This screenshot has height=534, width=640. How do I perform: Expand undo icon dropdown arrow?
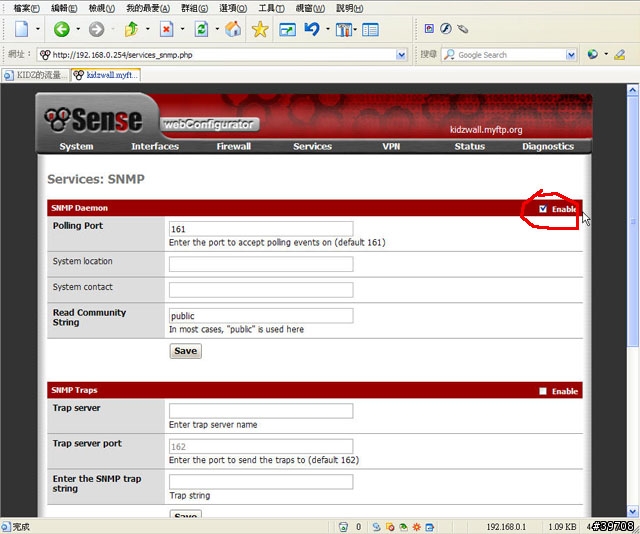coord(328,29)
